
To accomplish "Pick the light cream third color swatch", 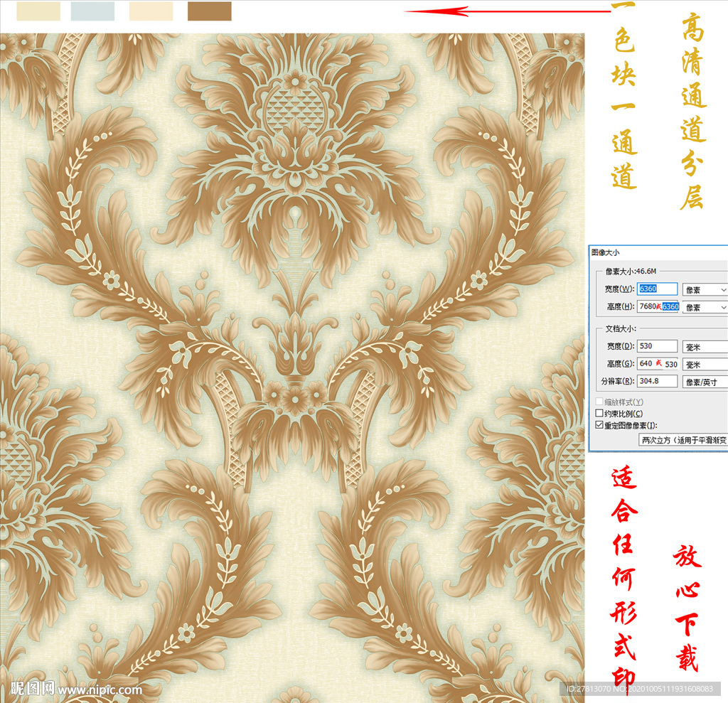I will [151, 11].
